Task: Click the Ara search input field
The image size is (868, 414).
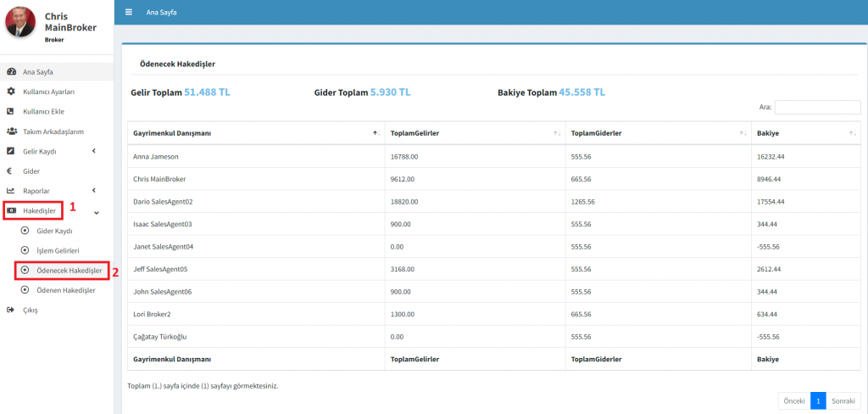Action: pos(817,108)
